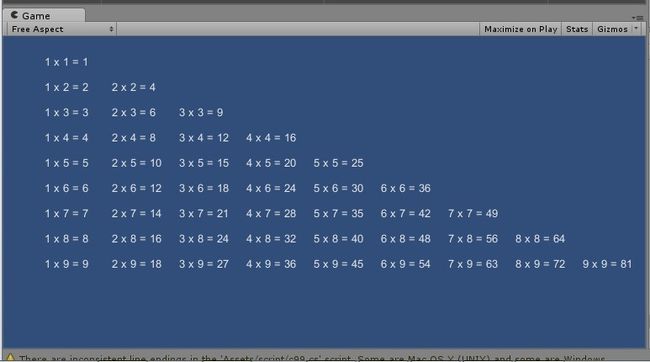Click the text '1 x 2 = 2'
The width and height of the screenshot is (650, 362).
(66, 87)
